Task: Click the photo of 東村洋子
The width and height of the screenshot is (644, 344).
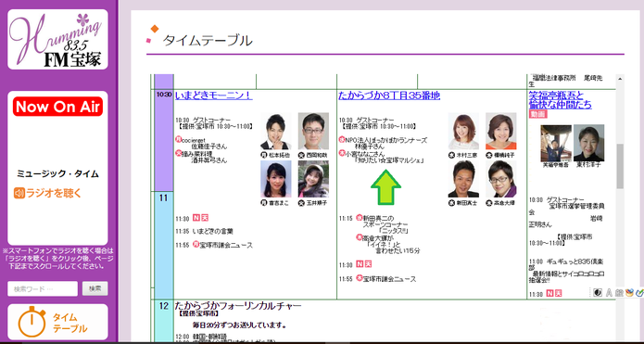Action: [x=588, y=143]
